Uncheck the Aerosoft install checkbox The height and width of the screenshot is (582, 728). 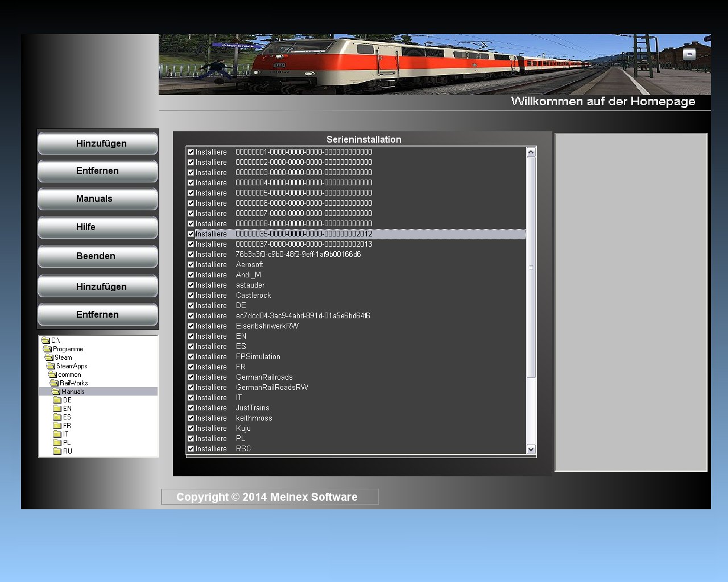[191, 265]
